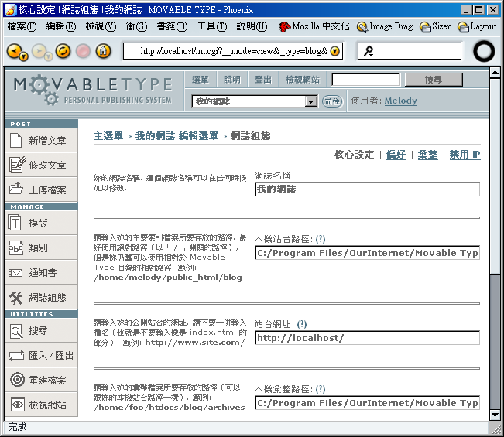Open the 檔案(F) menu
This screenshot has width=504, height=437.
(22, 26)
